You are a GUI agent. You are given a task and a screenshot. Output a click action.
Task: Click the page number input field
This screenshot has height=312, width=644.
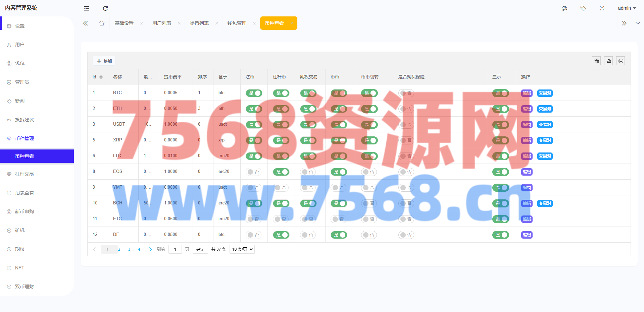[x=175, y=249]
